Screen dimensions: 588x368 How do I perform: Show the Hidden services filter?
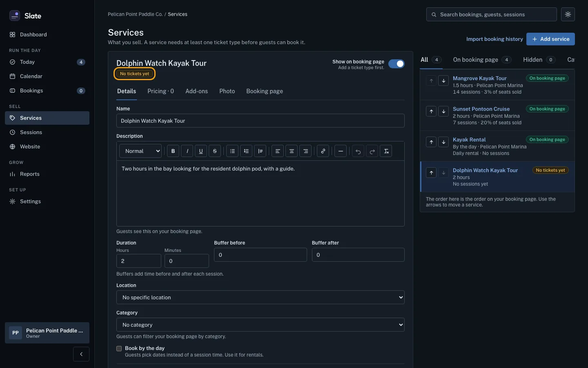click(x=539, y=60)
